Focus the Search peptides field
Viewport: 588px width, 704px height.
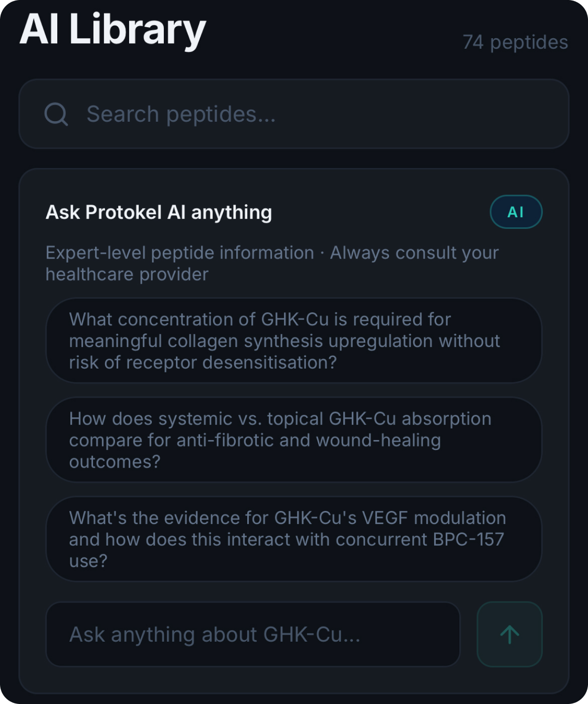(x=302, y=114)
